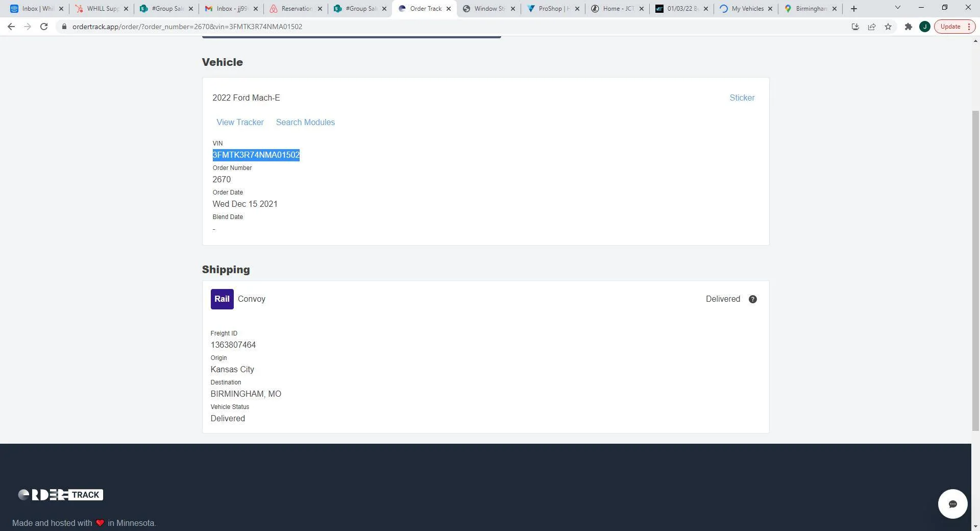Close the ProShop tab
Screen dimensions: 980x531
[577, 9]
